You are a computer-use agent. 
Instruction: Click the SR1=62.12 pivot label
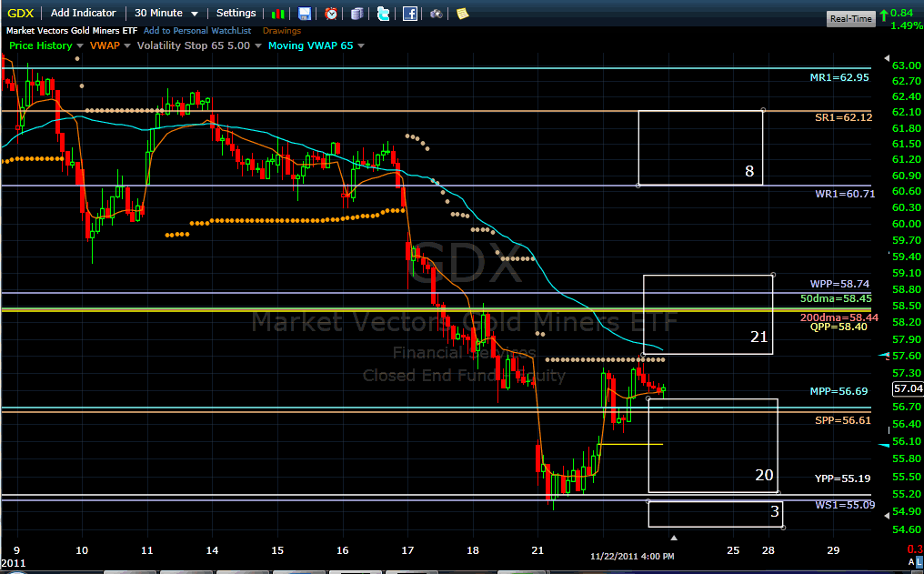coord(843,117)
